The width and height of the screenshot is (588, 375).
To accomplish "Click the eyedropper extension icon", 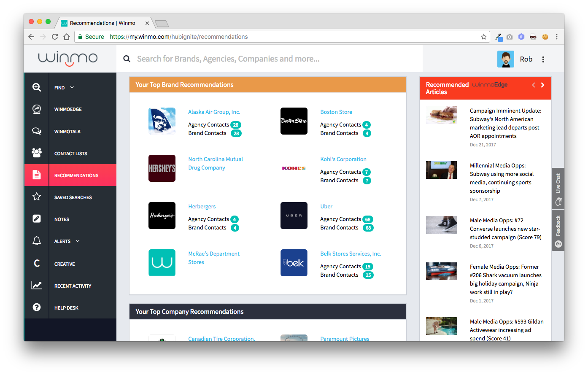I will tap(499, 37).
